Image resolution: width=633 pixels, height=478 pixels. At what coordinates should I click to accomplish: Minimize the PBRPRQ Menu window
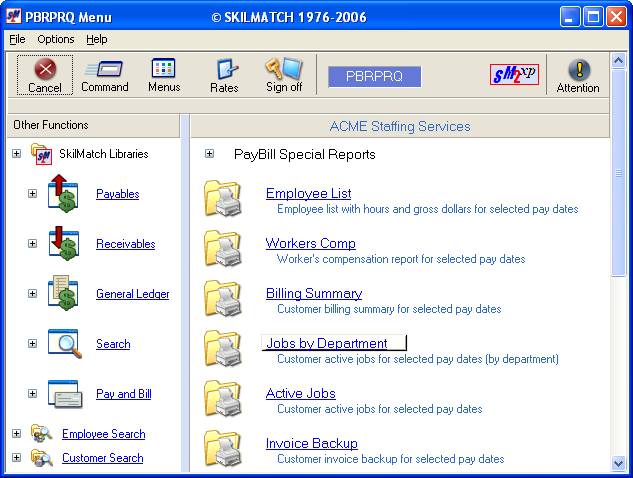[x=570, y=17]
